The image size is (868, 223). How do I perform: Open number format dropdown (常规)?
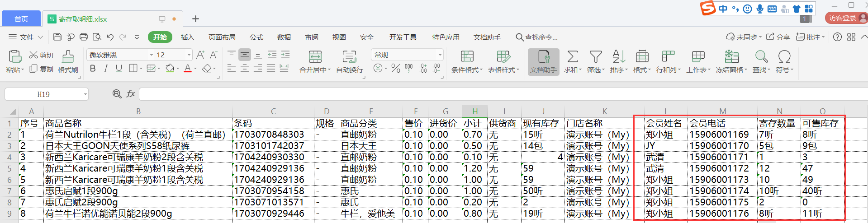pos(440,55)
